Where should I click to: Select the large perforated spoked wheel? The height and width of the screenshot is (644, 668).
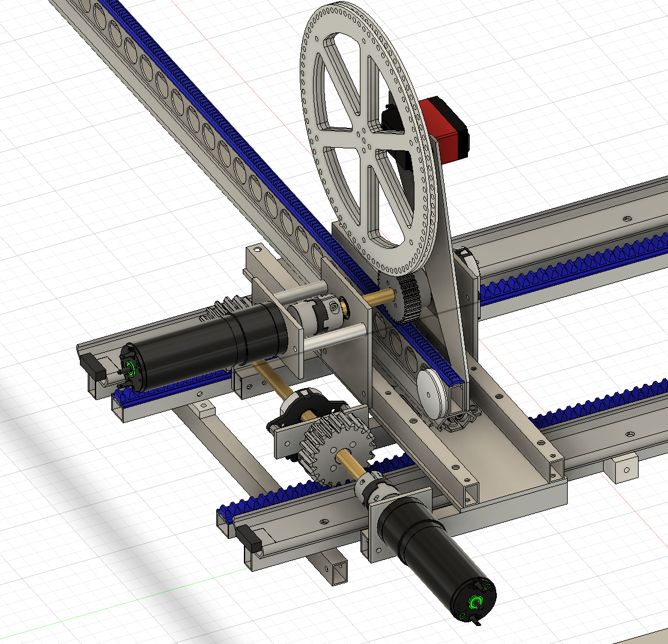pos(368,138)
